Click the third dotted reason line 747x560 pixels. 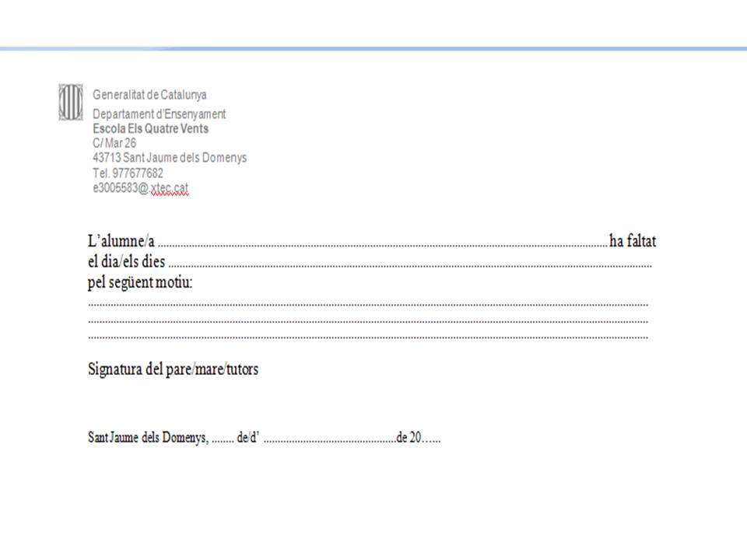(368, 338)
